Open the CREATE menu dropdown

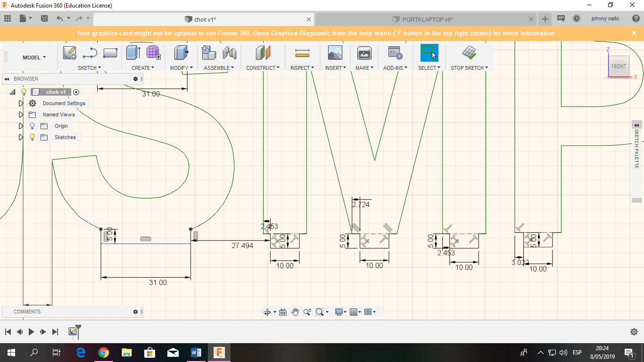coord(143,68)
